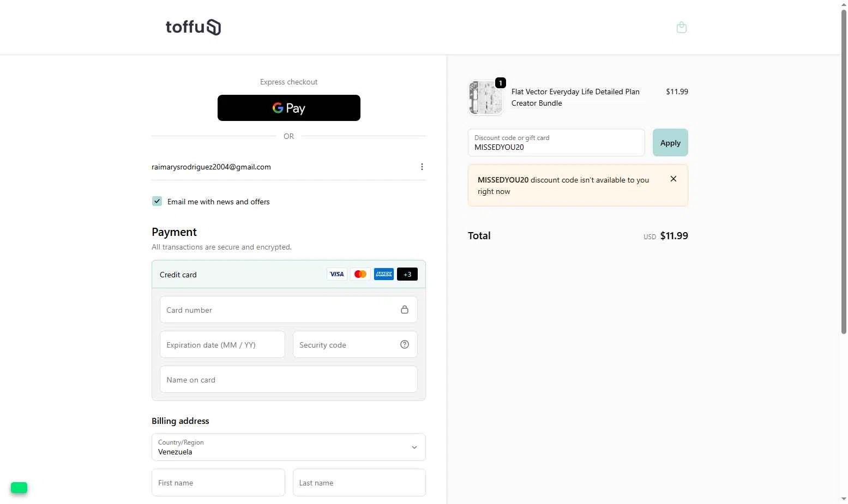The height and width of the screenshot is (504, 848).
Task: Open the shopping bag cart icon
Action: 681,27
